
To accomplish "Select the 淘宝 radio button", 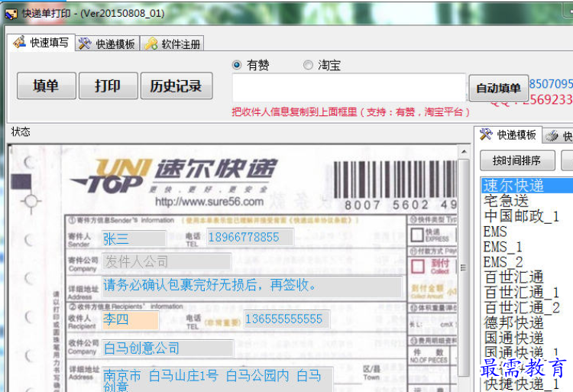I will click(308, 65).
